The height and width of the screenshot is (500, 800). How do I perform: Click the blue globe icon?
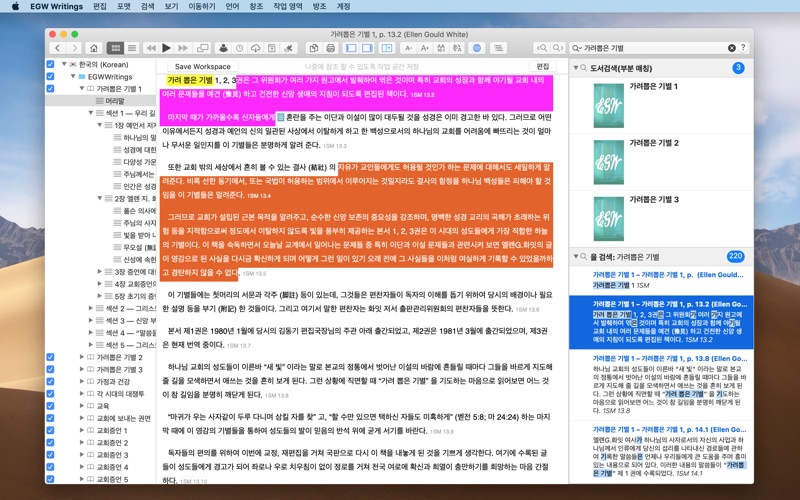click(477, 48)
